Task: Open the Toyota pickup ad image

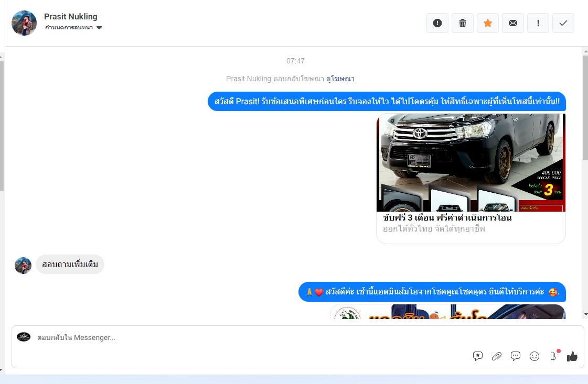Action: 471,162
